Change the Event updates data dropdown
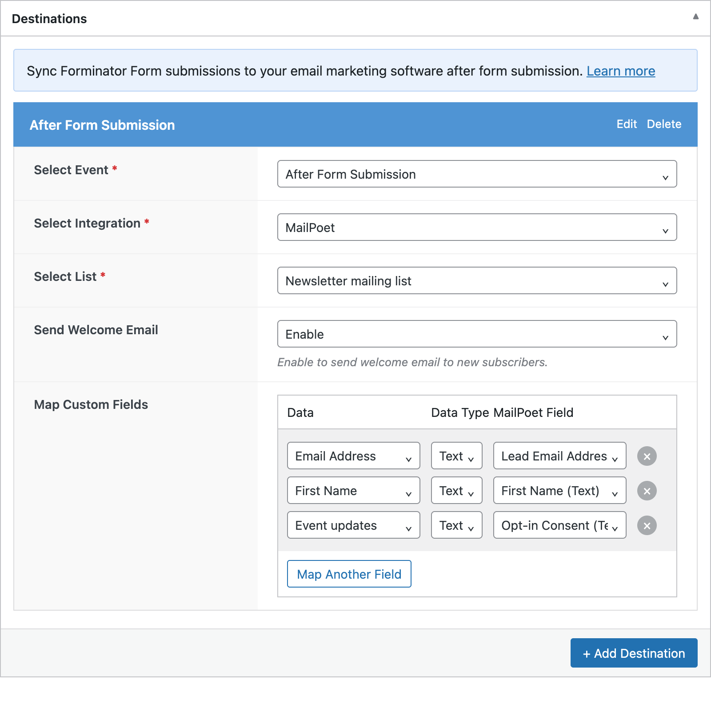 (x=353, y=525)
